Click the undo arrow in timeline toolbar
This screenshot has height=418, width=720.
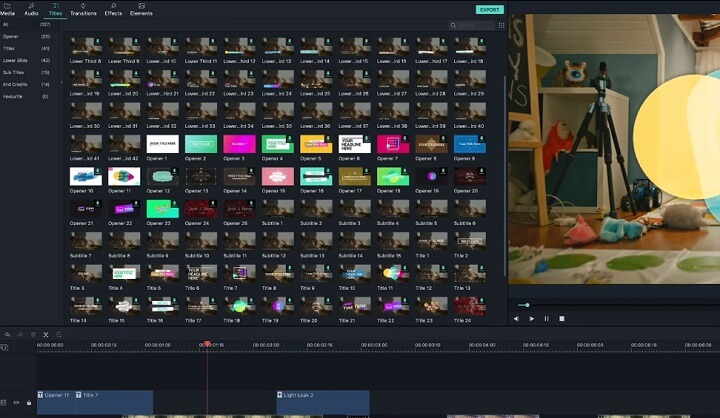(x=7, y=335)
